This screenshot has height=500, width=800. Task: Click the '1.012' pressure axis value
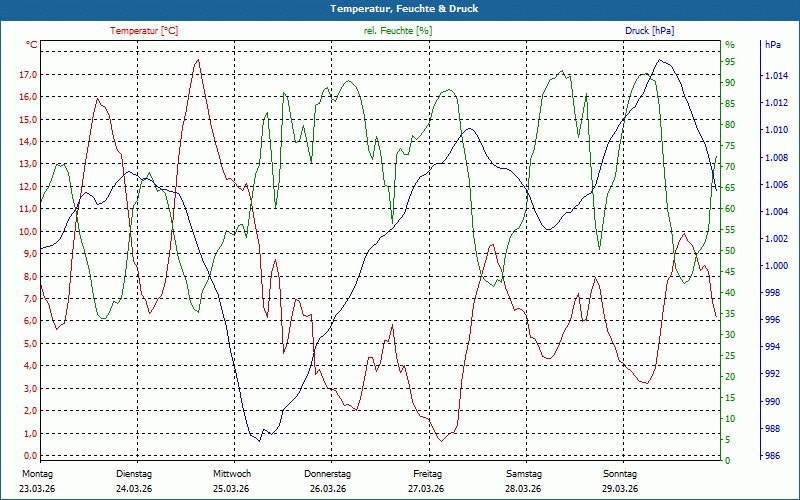(x=776, y=103)
